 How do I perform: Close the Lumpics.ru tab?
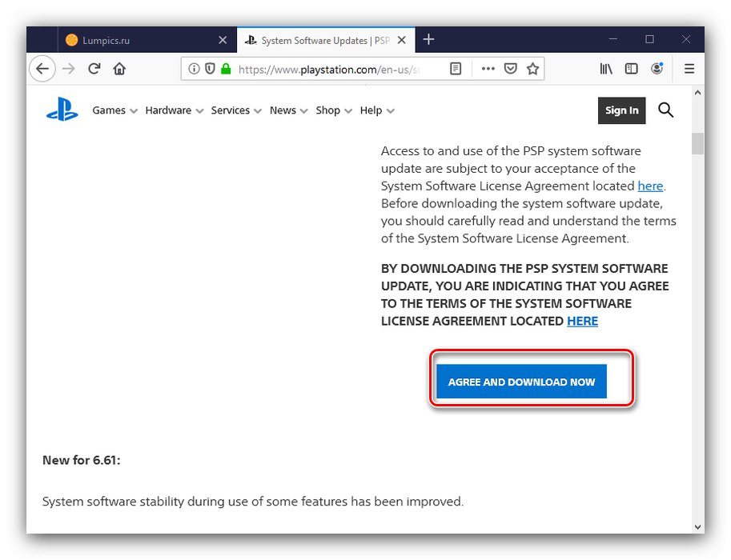tap(223, 40)
